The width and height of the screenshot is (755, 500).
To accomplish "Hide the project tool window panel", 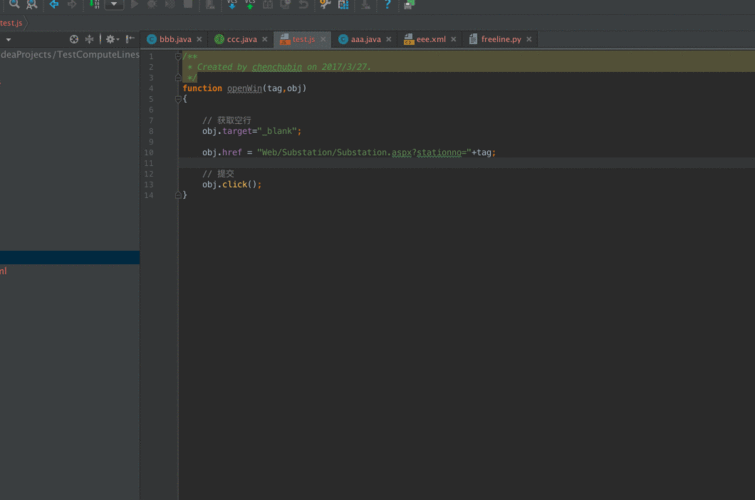I will tap(130, 39).
